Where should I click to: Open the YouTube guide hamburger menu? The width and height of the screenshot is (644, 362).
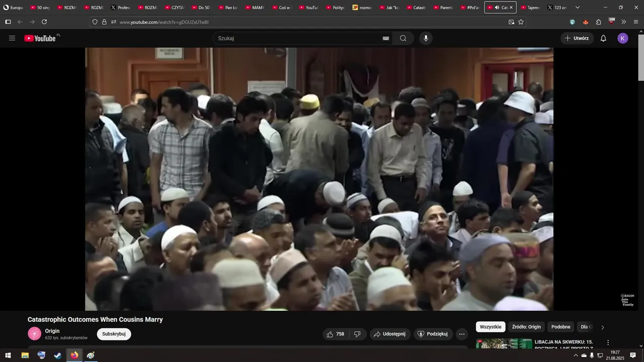coord(12,38)
